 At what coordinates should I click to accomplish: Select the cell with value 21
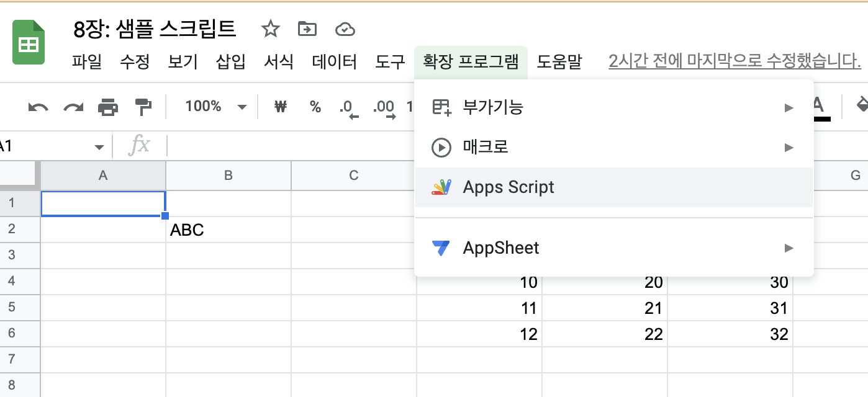605,308
